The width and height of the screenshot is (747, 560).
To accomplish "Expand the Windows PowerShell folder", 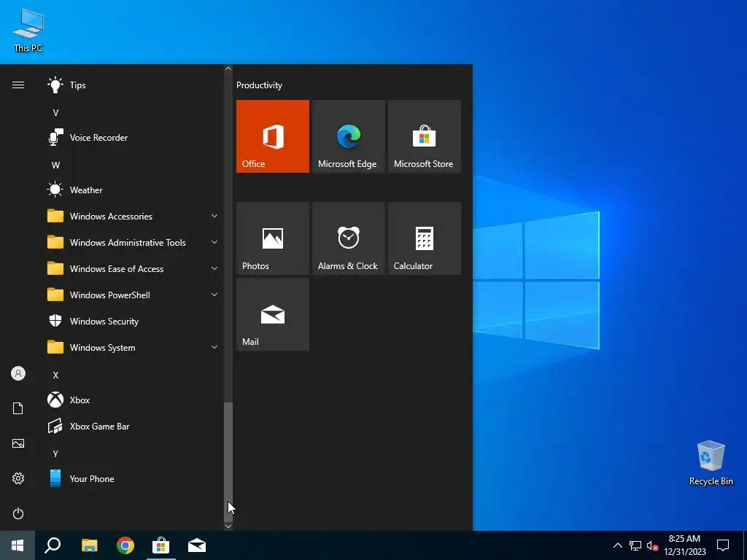I will click(x=131, y=295).
